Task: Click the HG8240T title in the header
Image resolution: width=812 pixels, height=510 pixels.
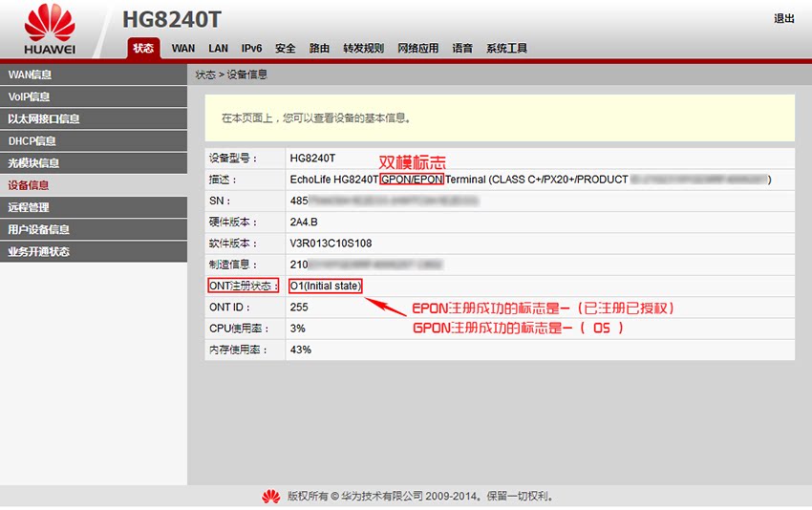Action: 172,20
